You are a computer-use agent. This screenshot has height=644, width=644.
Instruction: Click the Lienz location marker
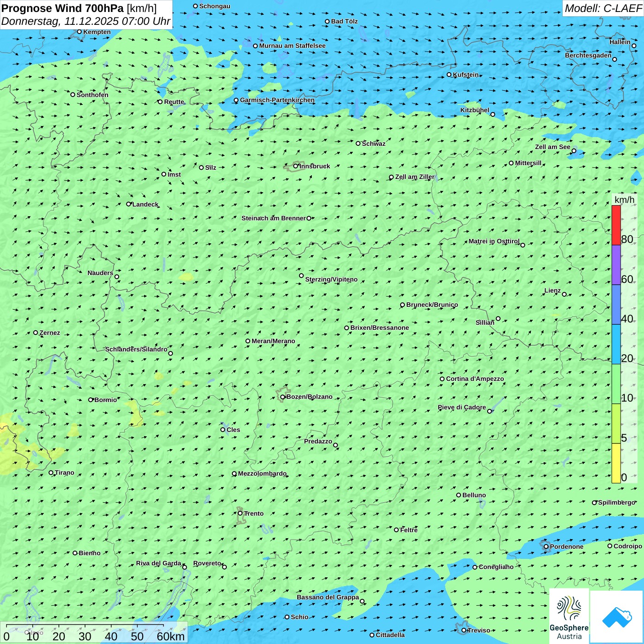click(x=564, y=294)
